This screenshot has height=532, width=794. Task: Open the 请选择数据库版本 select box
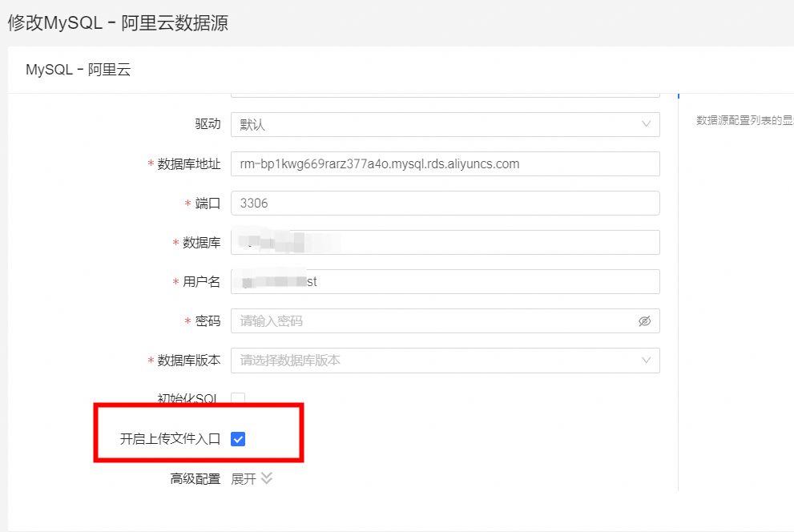coord(433,361)
